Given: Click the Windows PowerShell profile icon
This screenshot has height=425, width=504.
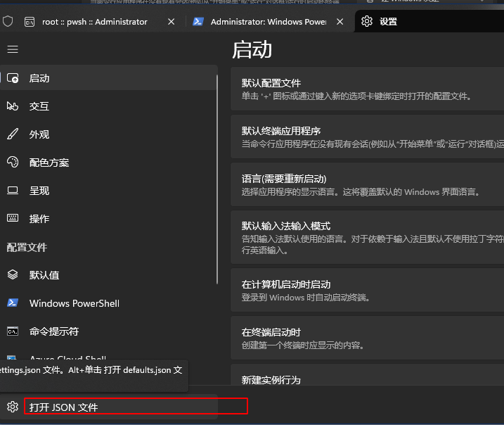Looking at the screenshot, I should tap(13, 303).
